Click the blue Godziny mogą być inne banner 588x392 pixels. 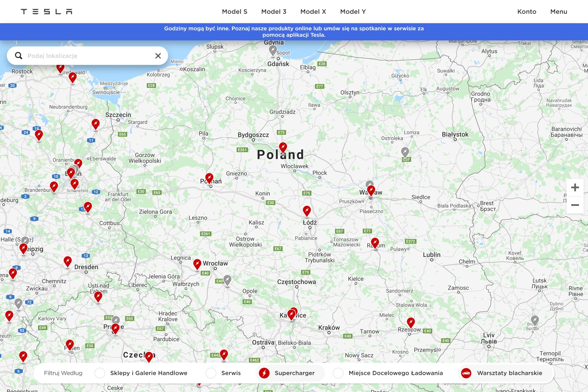click(294, 32)
